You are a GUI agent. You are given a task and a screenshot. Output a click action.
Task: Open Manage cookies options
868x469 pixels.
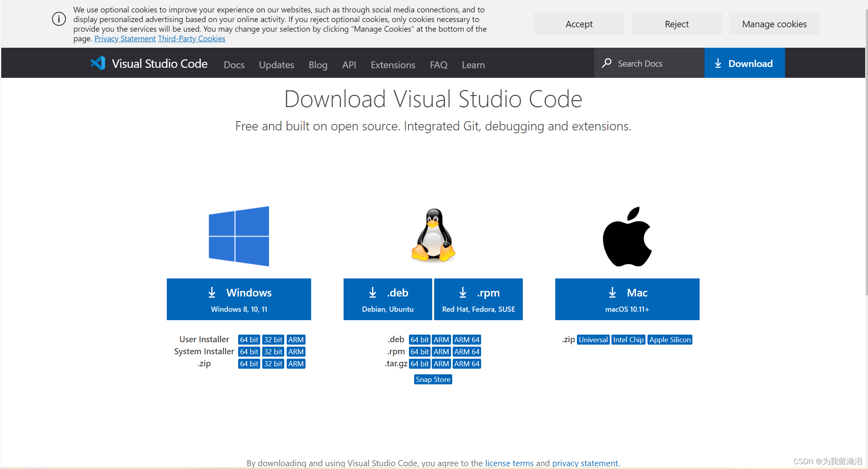pyautogui.click(x=774, y=24)
